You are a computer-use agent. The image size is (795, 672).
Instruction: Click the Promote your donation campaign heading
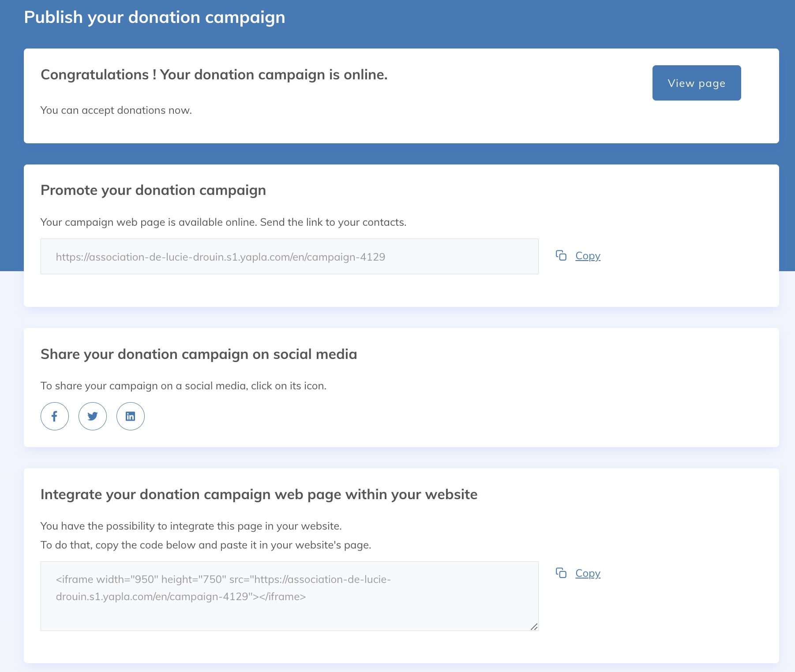154,190
